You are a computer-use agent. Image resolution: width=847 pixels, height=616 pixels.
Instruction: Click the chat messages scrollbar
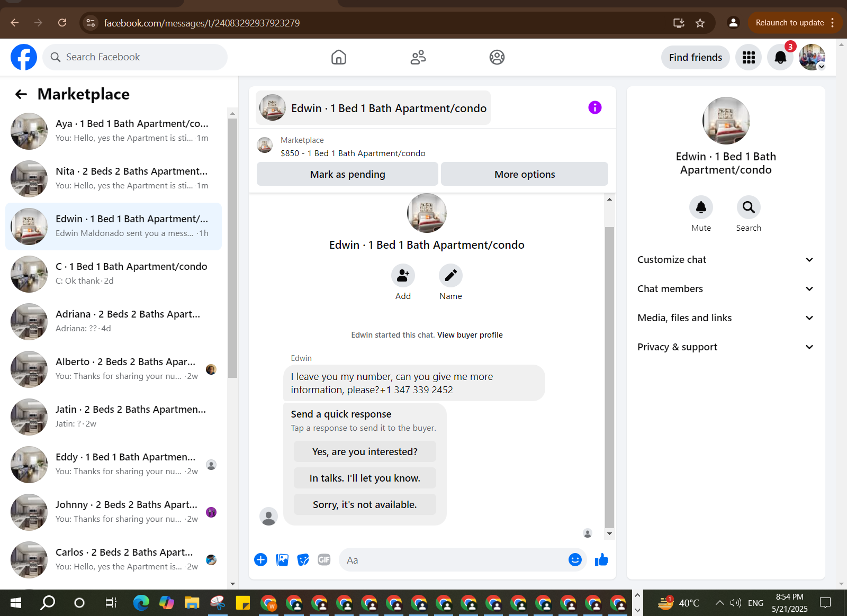click(609, 377)
